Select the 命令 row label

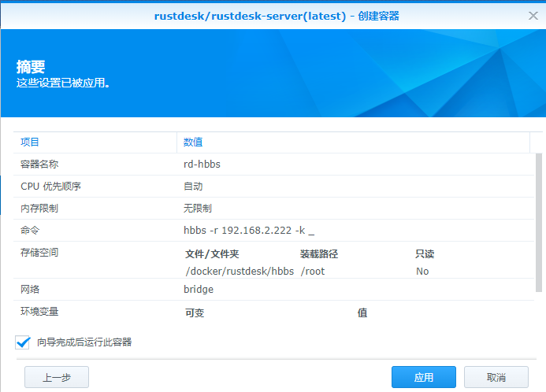click(30, 231)
